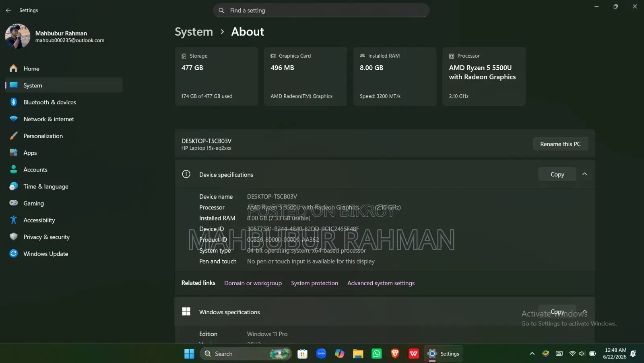Open the Storage 477 GB card

pos(216,76)
